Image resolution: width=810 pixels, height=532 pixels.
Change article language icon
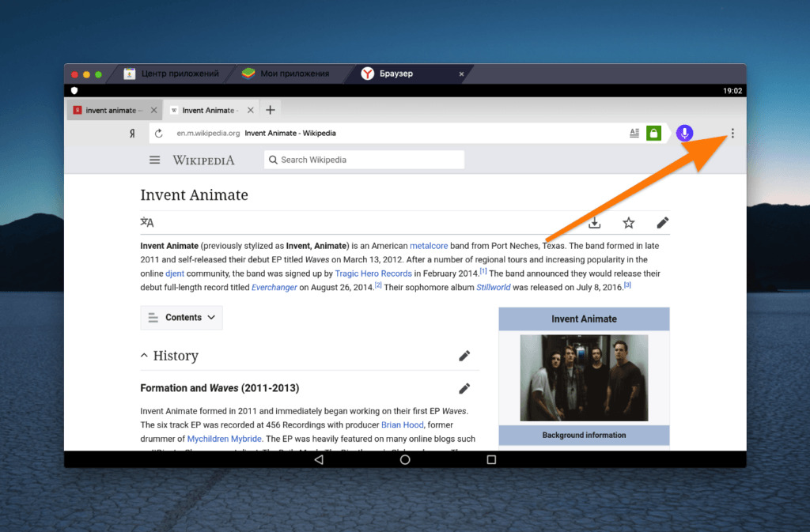(x=146, y=222)
